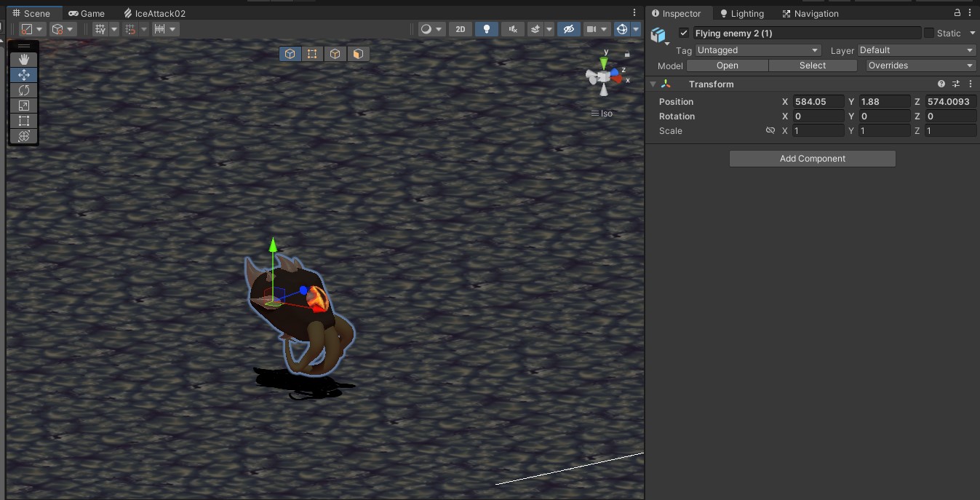
Task: Open the Transform component context menu
Action: pos(971,84)
